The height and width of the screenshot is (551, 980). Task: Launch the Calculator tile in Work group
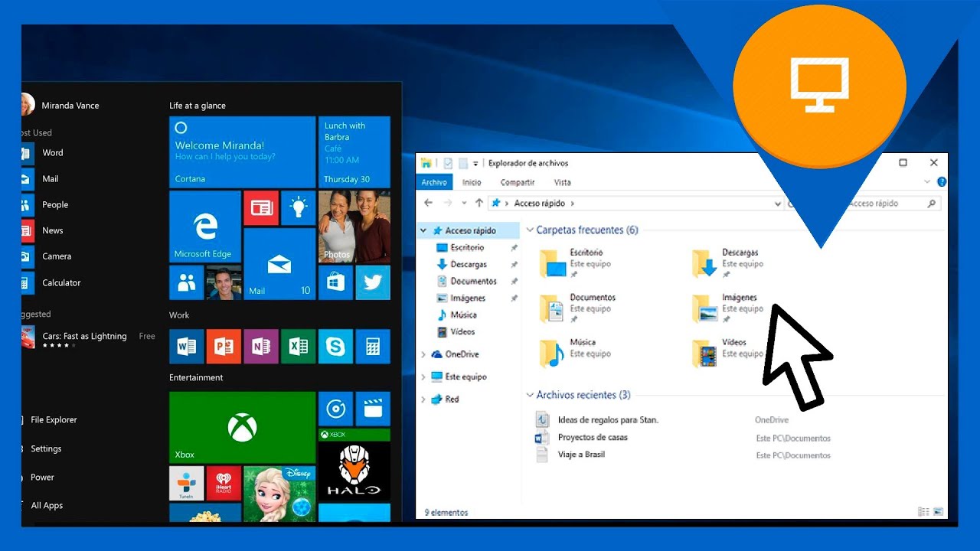pyautogui.click(x=373, y=347)
